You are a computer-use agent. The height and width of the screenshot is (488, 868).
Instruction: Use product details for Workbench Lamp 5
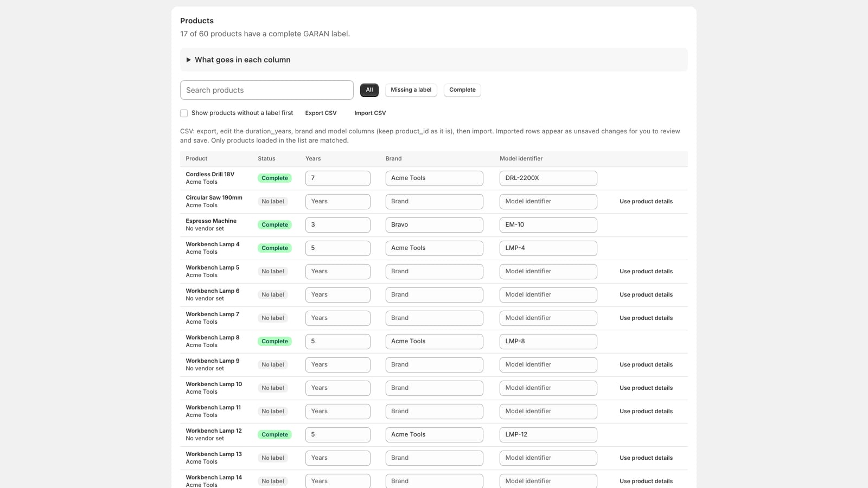(646, 272)
